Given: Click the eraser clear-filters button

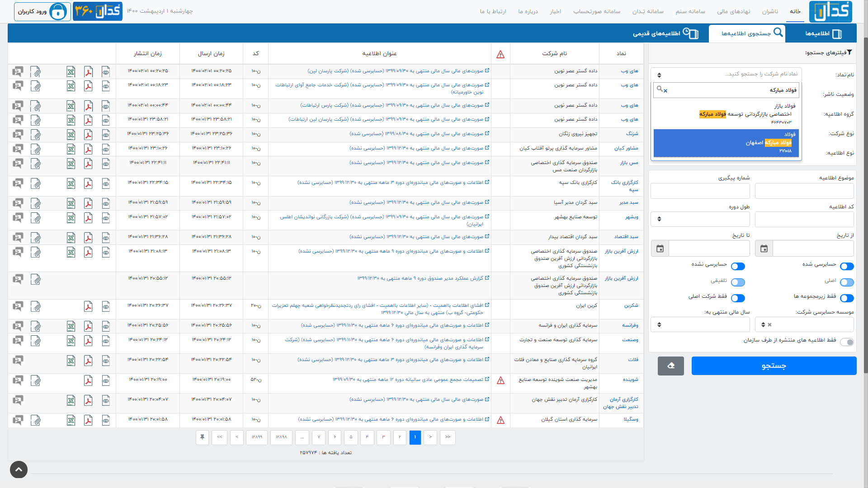Looking at the screenshot, I should click(x=671, y=366).
